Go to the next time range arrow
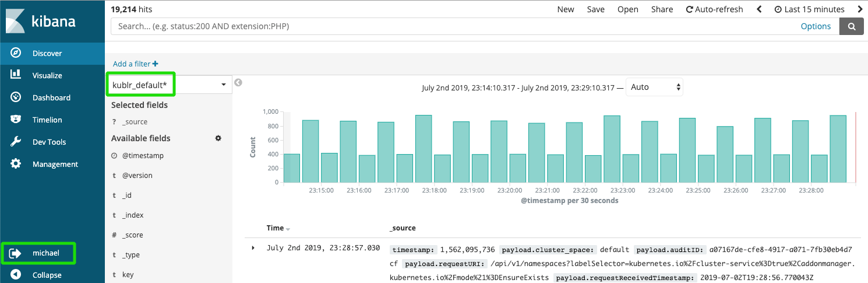Viewport: 868px width, 283px height. point(860,9)
